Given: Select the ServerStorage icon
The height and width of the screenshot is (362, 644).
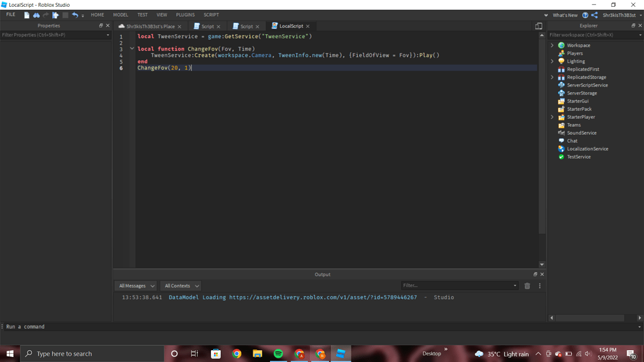Looking at the screenshot, I should pyautogui.click(x=561, y=93).
